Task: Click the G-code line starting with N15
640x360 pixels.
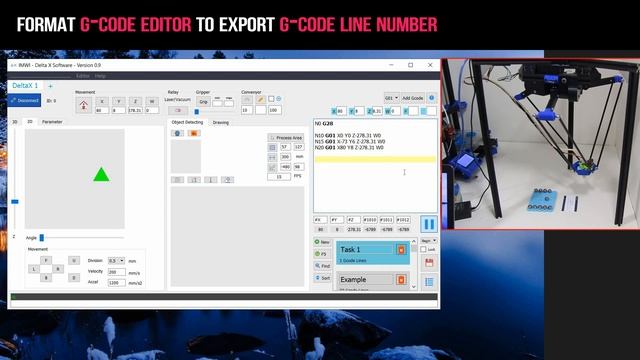Action: tap(350, 142)
